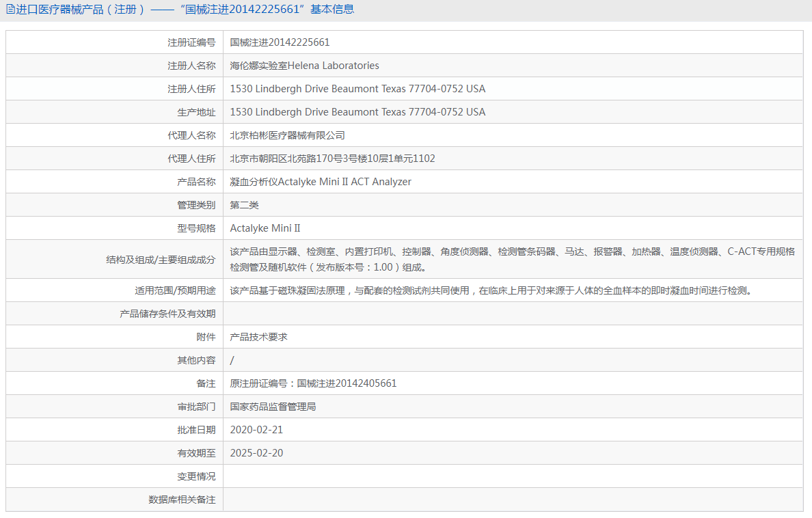
Task: Click the label 注册人住所
Action: 191,89
